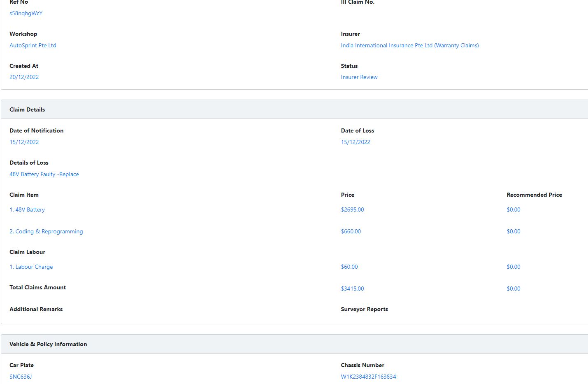
Task: Click the Coding & Reprogramming claim item
Action: click(x=46, y=231)
